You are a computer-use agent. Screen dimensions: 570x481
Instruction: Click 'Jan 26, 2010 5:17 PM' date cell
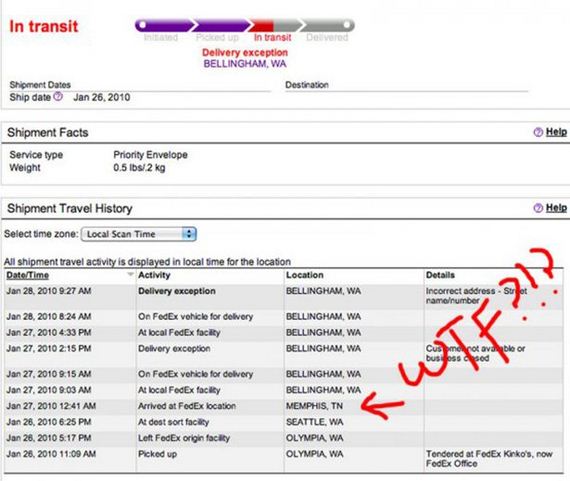[49, 438]
